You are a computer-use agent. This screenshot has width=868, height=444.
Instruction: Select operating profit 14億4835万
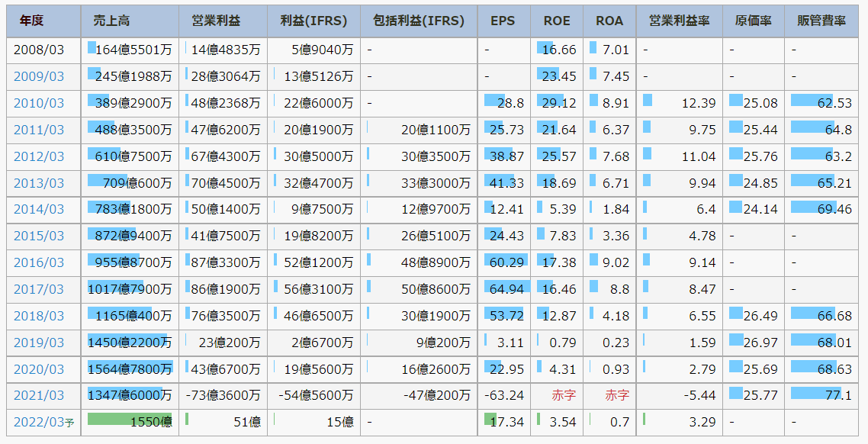click(x=226, y=50)
